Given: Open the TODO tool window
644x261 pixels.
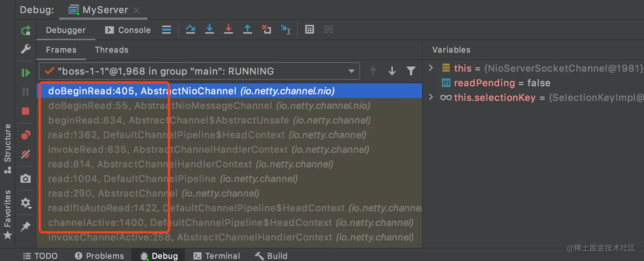Looking at the screenshot, I should [x=40, y=256].
